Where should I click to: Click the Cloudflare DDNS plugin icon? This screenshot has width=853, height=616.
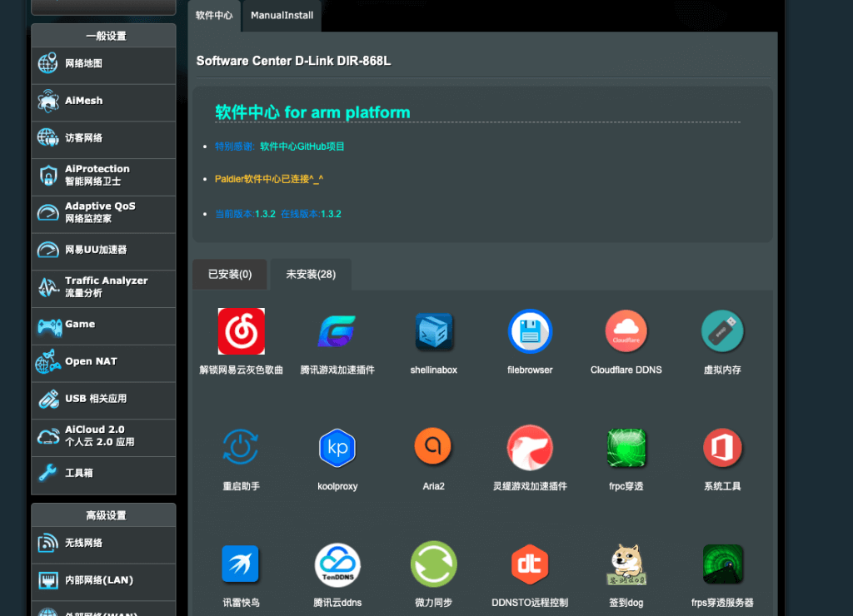[626, 331]
